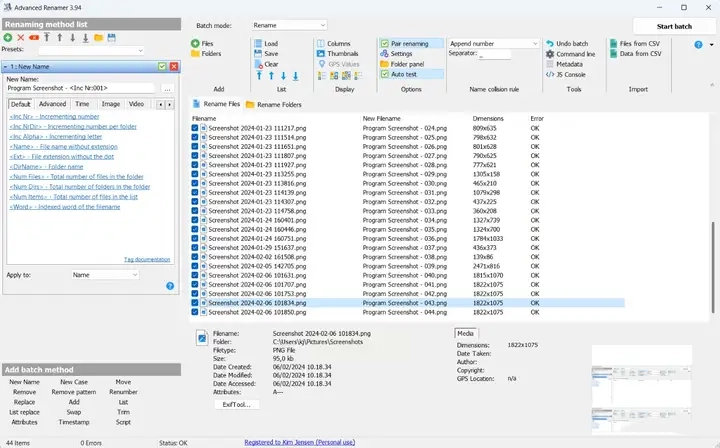Image resolution: width=720 pixels, height=448 pixels.
Task: Open the JS Console
Action: coord(566,74)
